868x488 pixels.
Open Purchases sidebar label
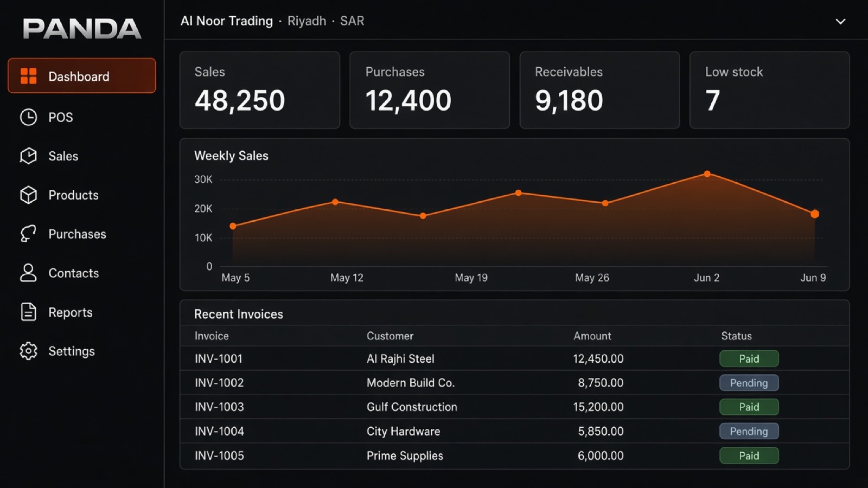pos(78,234)
